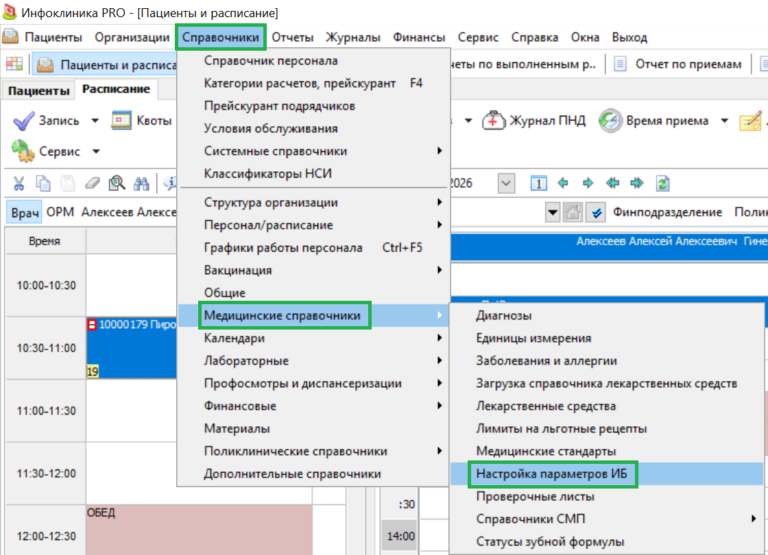Click the Отчет по приемам document icon
The image size is (768, 555).
point(620,64)
